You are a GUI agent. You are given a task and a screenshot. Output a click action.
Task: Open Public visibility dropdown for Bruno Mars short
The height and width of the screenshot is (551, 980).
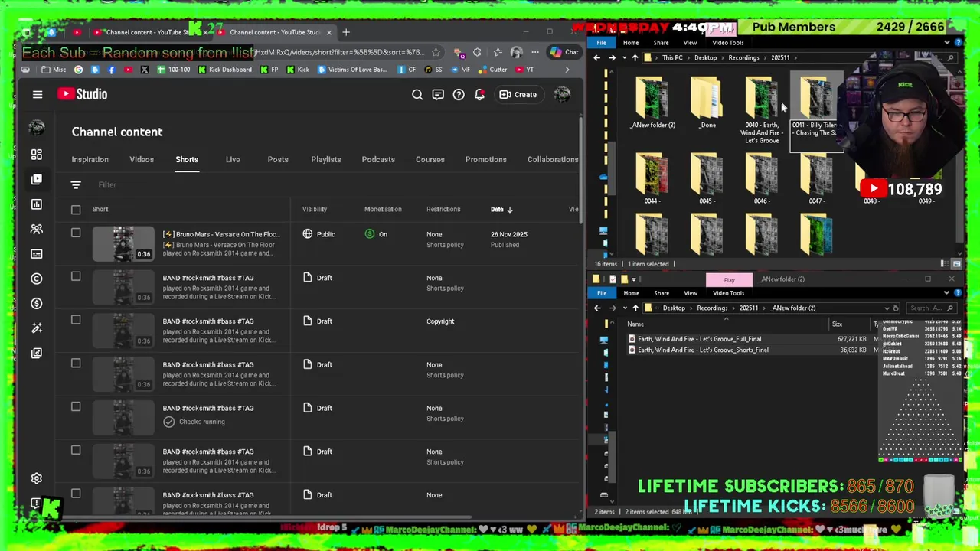pyautogui.click(x=320, y=234)
